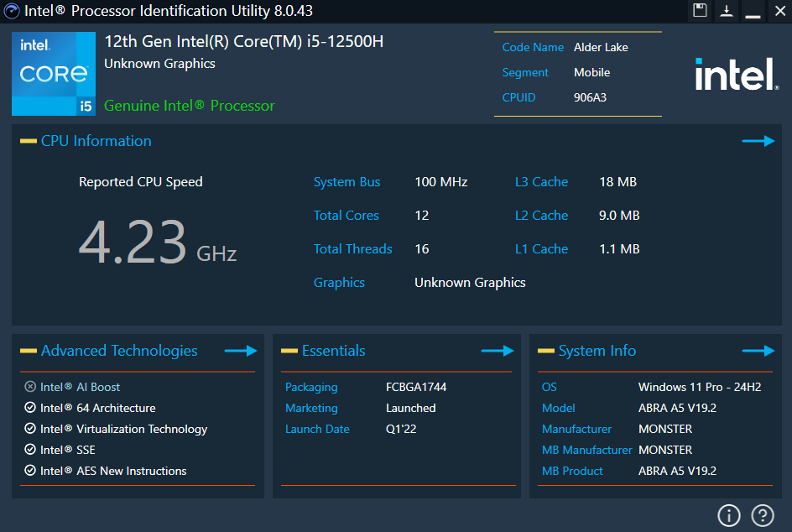
Task: Click the download update icon in title bar
Action: [727, 11]
